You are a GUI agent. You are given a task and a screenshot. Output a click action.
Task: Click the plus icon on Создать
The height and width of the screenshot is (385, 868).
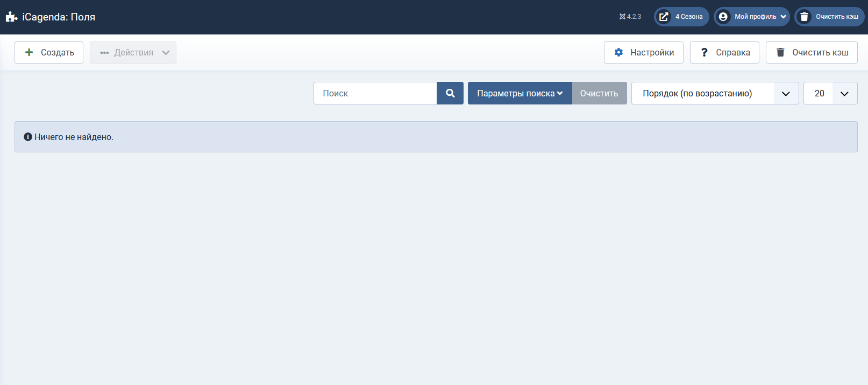(x=29, y=52)
